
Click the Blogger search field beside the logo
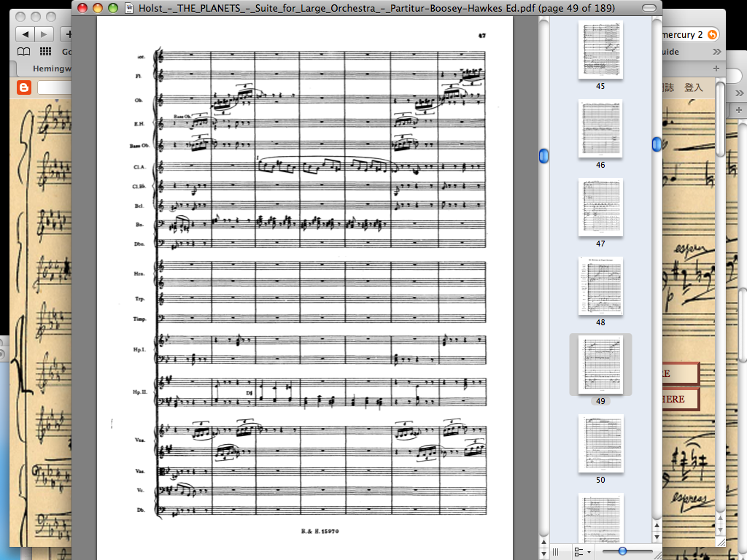[54, 87]
